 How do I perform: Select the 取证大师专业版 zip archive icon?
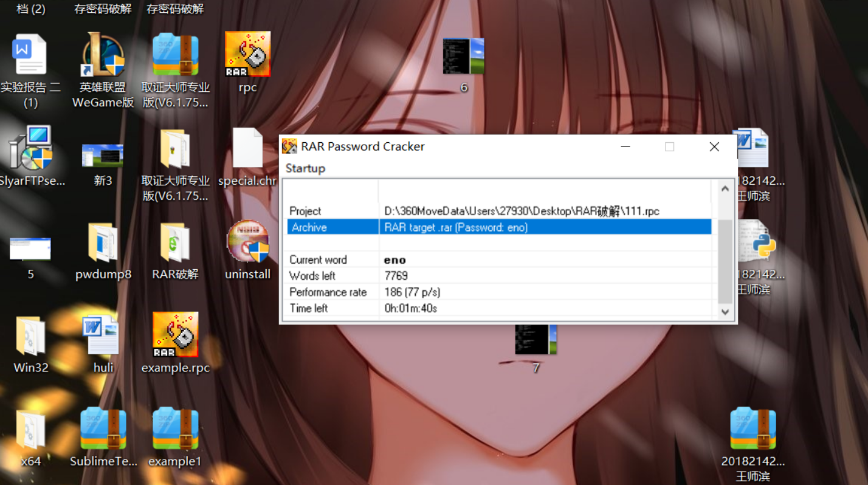click(175, 55)
